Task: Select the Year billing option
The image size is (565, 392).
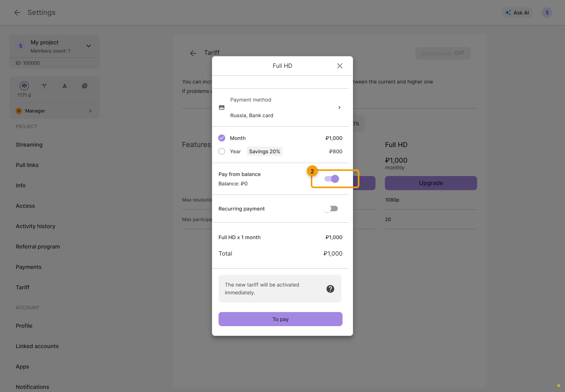Action: pyautogui.click(x=222, y=151)
